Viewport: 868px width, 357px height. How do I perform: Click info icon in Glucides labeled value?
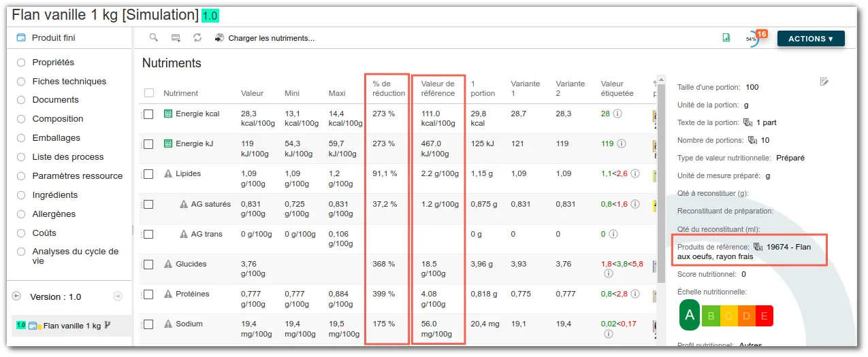point(608,274)
